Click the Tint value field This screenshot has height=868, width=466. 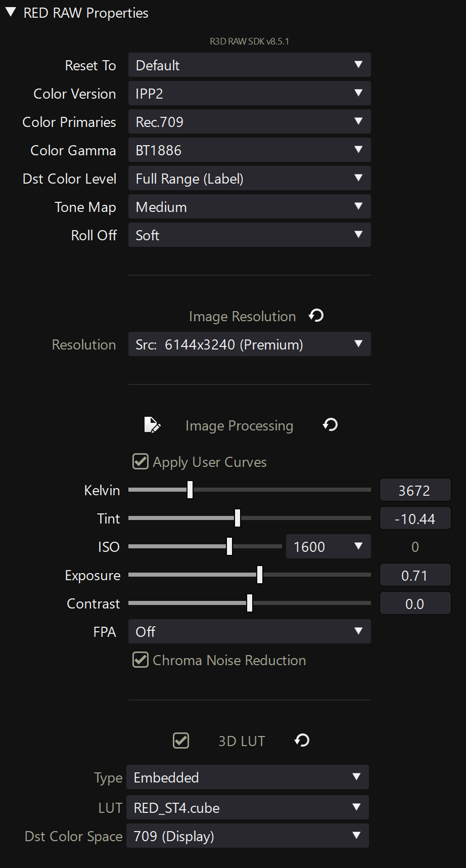[415, 518]
